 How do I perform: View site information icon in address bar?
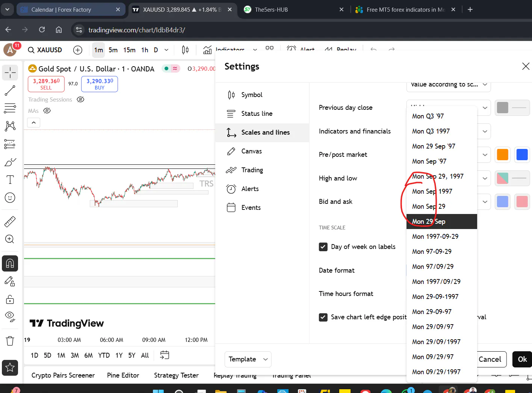[79, 30]
